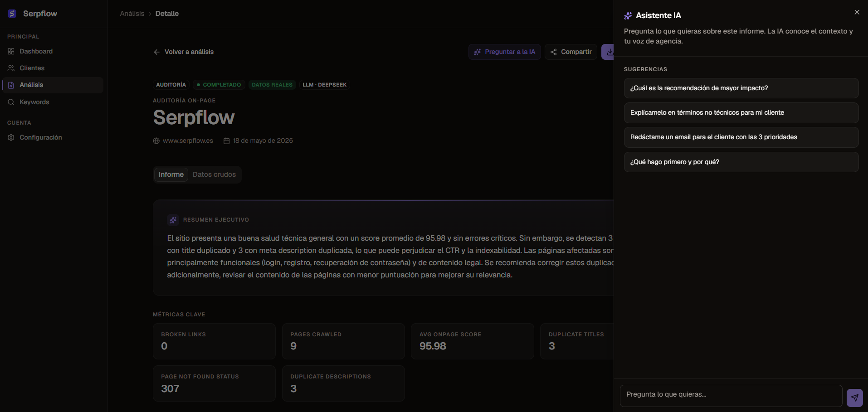Switch to the Datos crudos tab
The image size is (868, 412).
(214, 174)
